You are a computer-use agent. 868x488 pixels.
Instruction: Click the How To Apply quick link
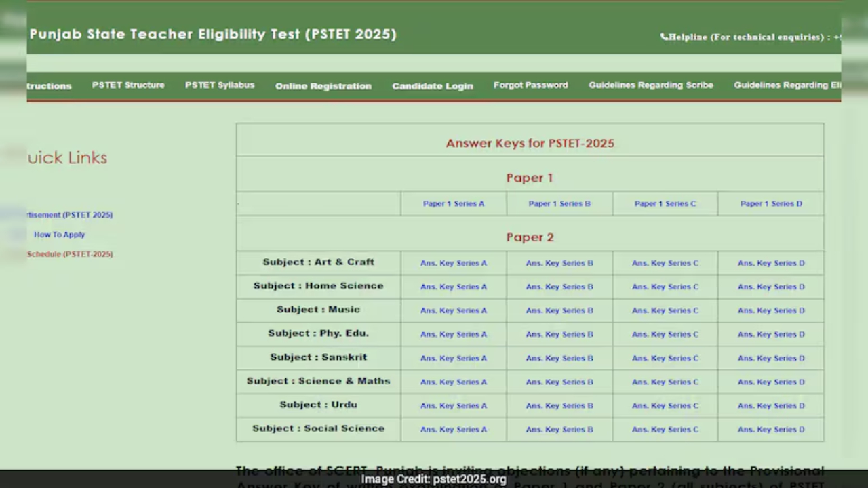pos(59,234)
